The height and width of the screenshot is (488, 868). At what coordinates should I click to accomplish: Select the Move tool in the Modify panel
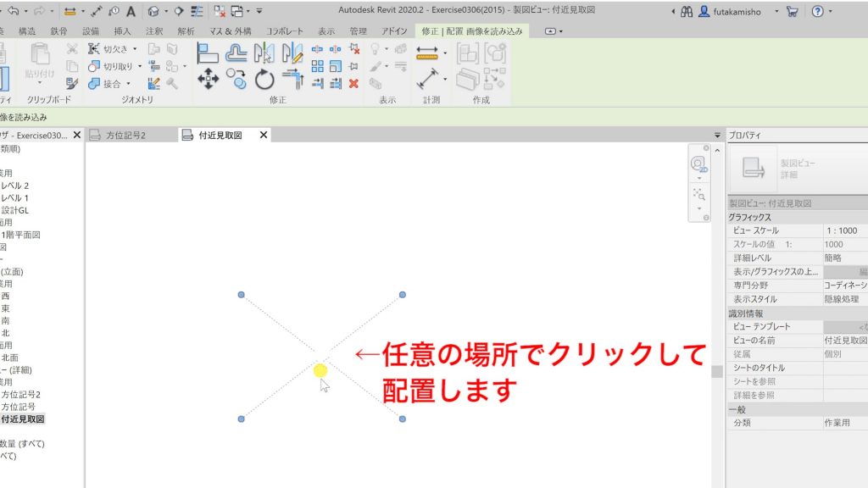(207, 76)
